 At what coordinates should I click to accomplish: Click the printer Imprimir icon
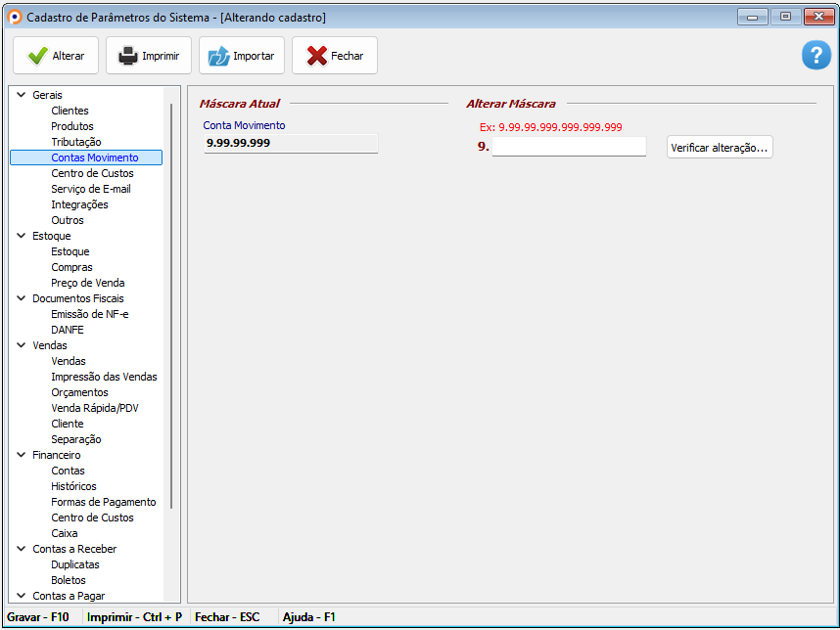[x=128, y=56]
